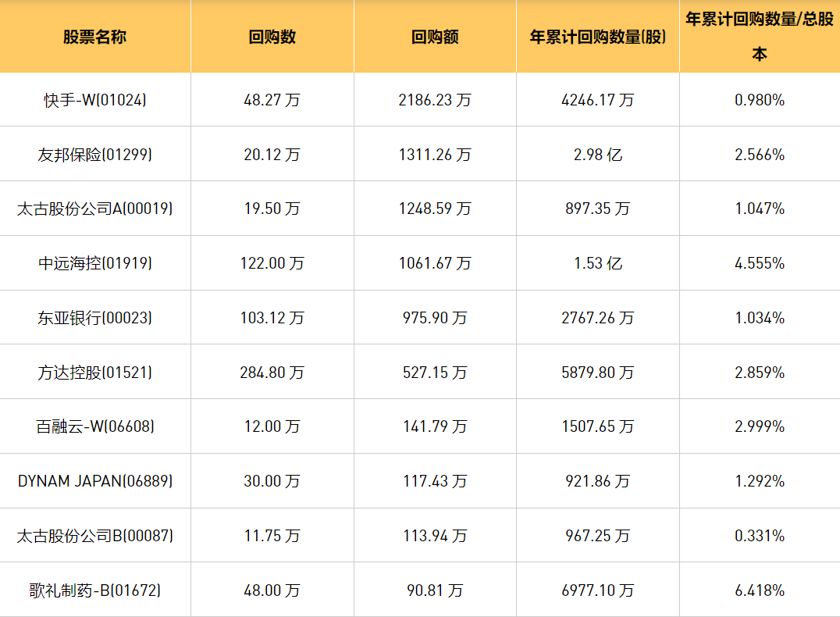Open 东亚银行(00023) stock entry
Viewport: 840px width, 617px height.
click(95, 318)
